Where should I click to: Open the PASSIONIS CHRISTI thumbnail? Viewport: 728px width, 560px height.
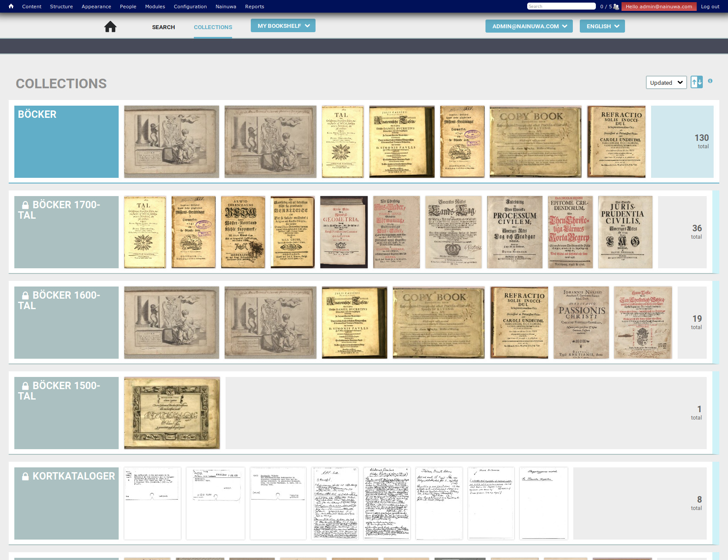(x=581, y=323)
